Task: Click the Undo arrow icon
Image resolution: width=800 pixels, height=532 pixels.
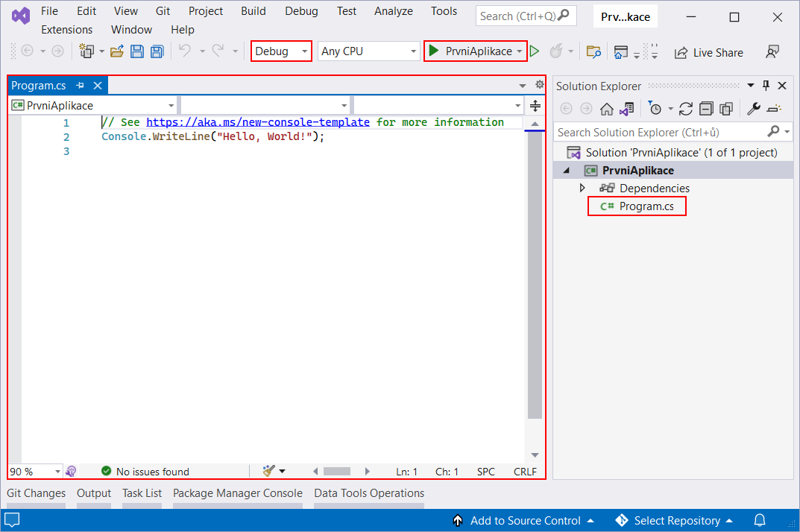Action: 185,51
